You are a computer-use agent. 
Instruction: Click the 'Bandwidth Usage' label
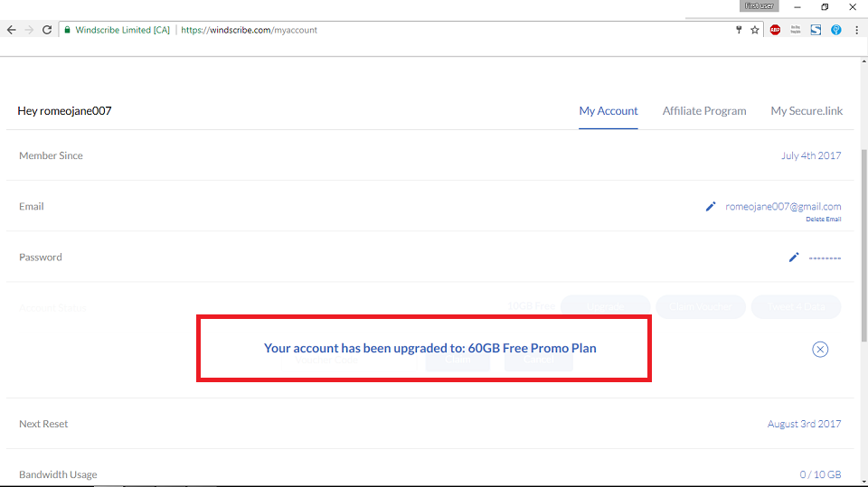[58, 475]
